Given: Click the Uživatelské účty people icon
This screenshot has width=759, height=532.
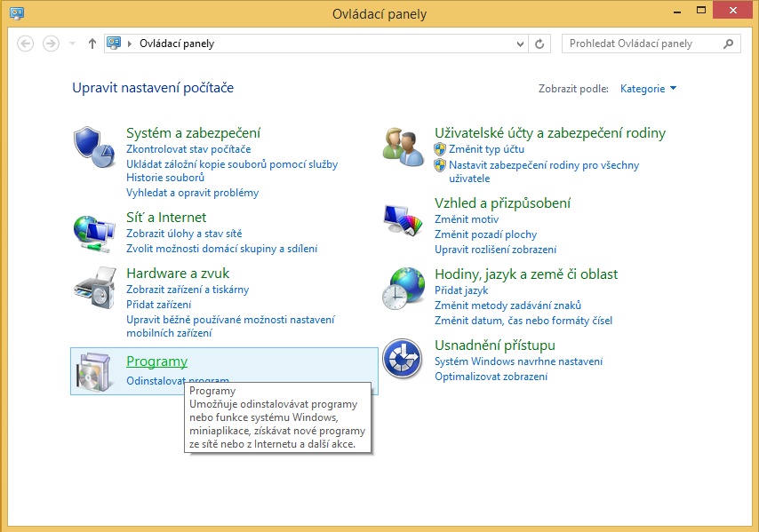Looking at the screenshot, I should click(x=403, y=146).
